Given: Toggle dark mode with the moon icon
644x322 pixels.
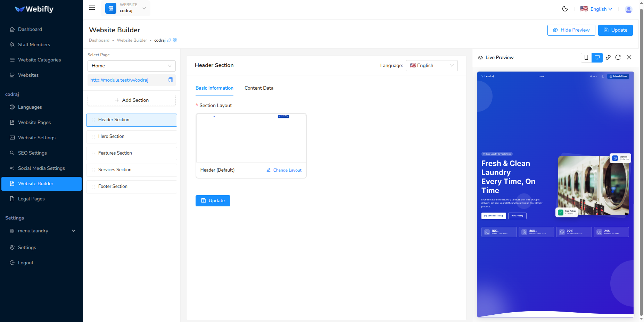Looking at the screenshot, I should pos(565,9).
